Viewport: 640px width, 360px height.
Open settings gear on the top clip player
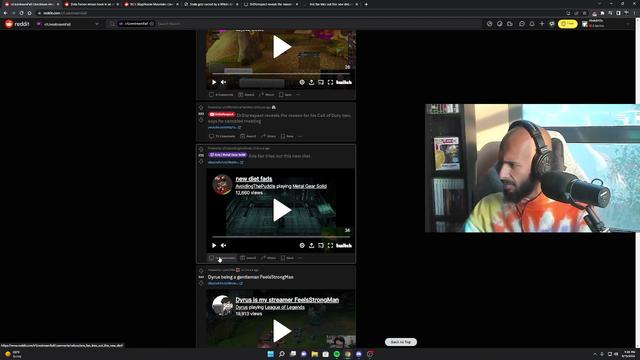point(302,82)
